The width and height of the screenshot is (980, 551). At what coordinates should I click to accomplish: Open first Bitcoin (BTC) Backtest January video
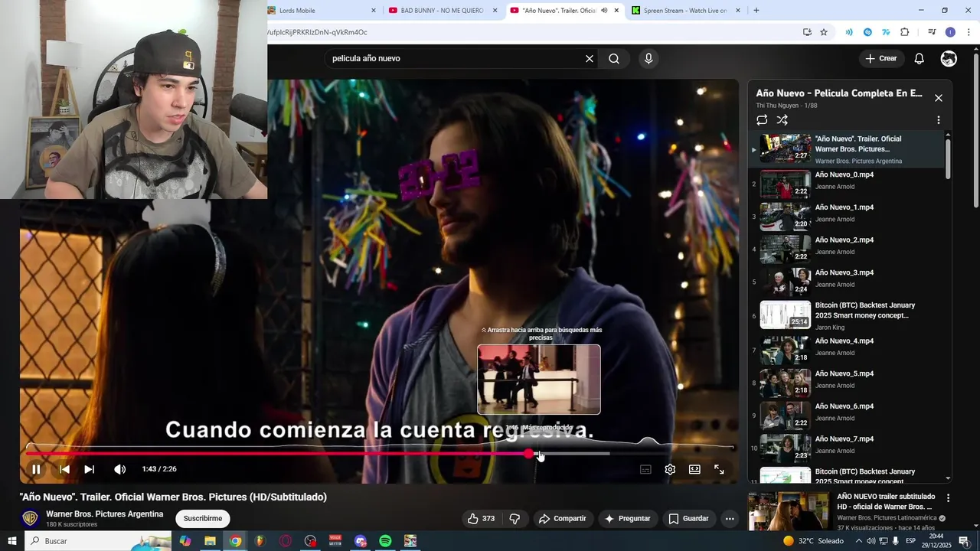tap(848, 315)
